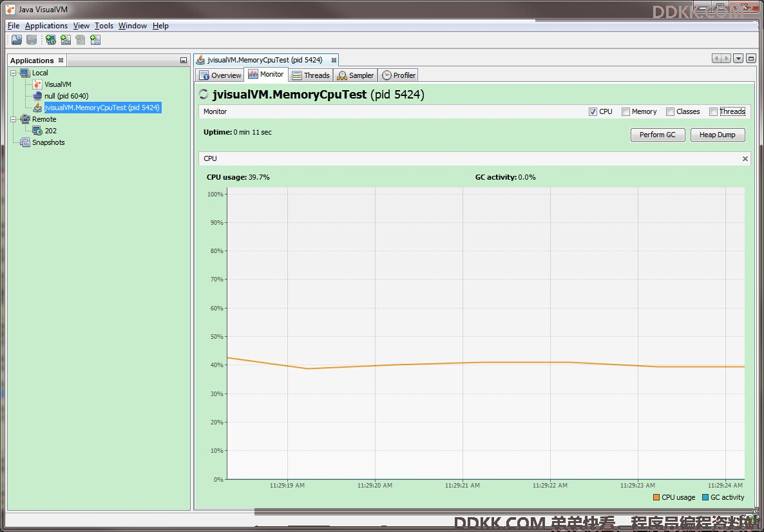Image resolution: width=764 pixels, height=532 pixels.
Task: Click the Load Snapshot toolbar icon
Action: click(x=17, y=40)
